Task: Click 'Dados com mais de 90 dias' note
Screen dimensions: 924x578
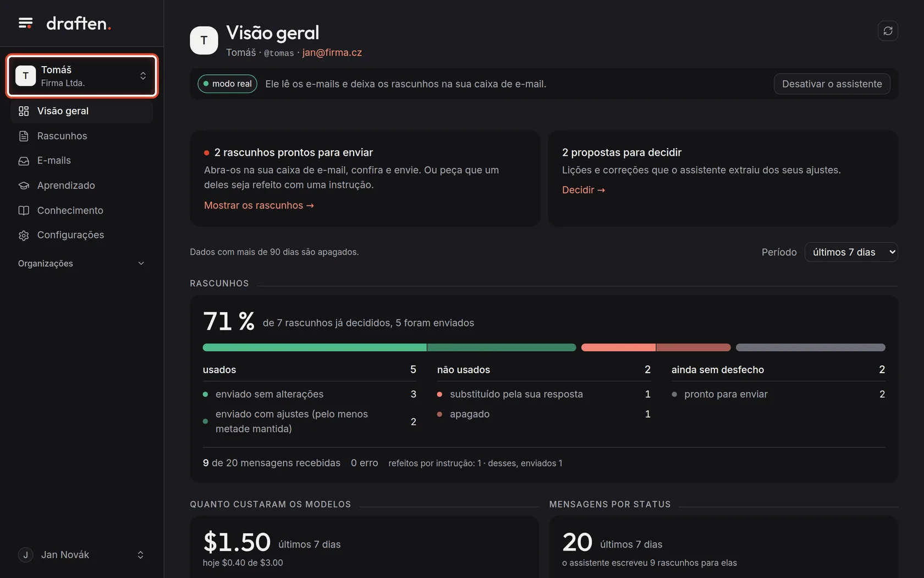Action: click(x=274, y=252)
